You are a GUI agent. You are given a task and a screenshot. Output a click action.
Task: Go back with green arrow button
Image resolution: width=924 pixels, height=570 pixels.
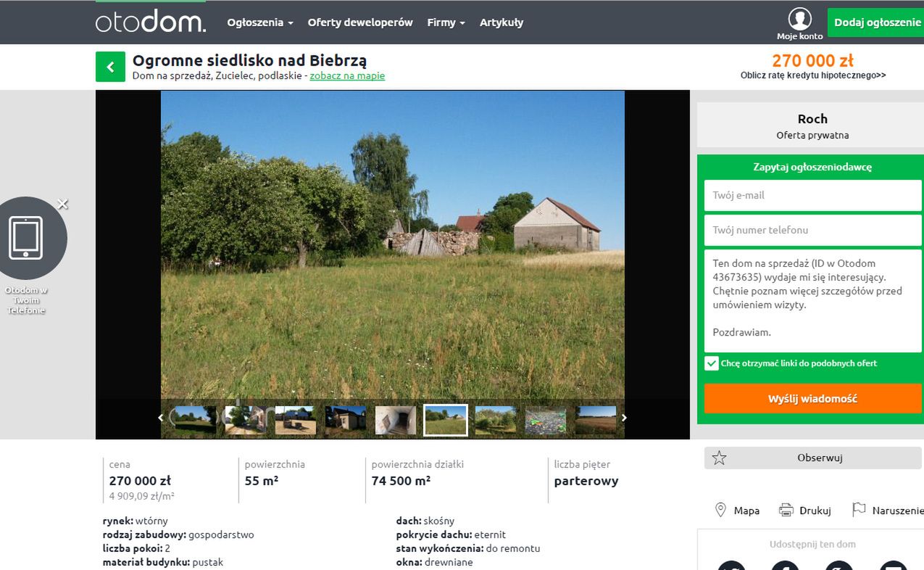(110, 67)
